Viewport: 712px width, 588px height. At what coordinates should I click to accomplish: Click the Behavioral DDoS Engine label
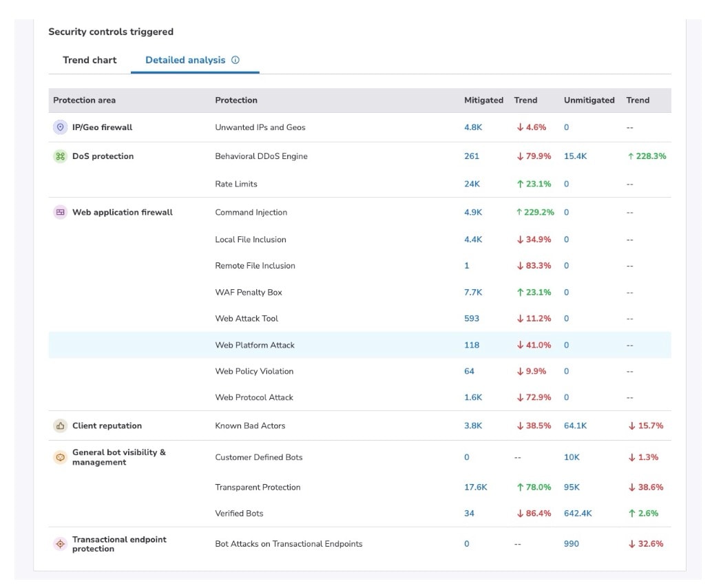point(261,156)
